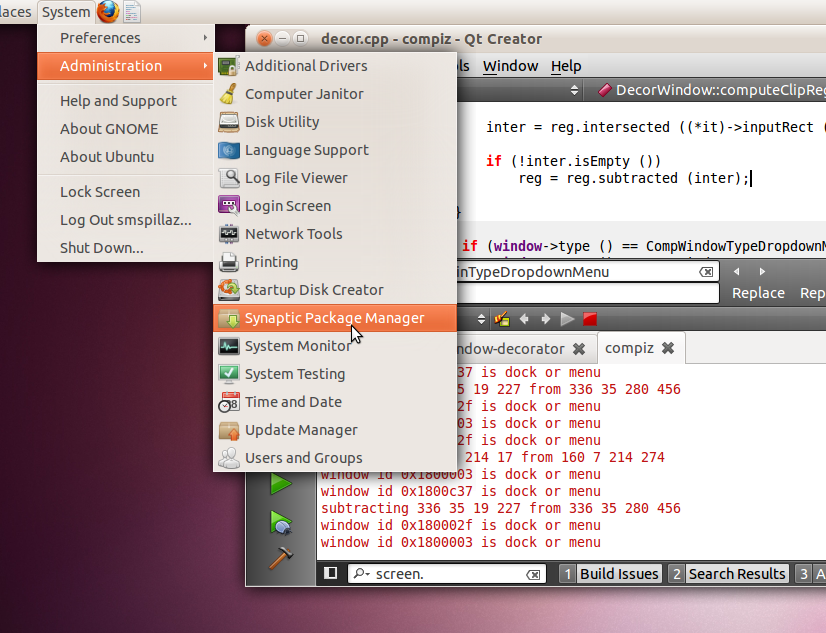Open the Build Issues pane
The image size is (826, 633).
pyautogui.click(x=611, y=573)
